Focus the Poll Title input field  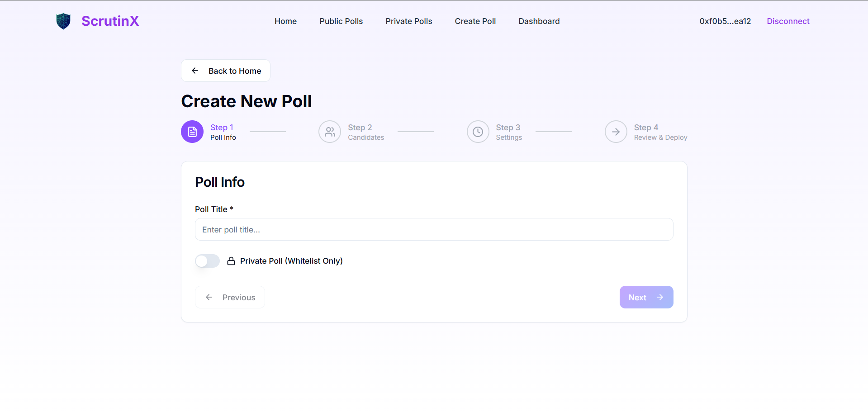click(434, 229)
